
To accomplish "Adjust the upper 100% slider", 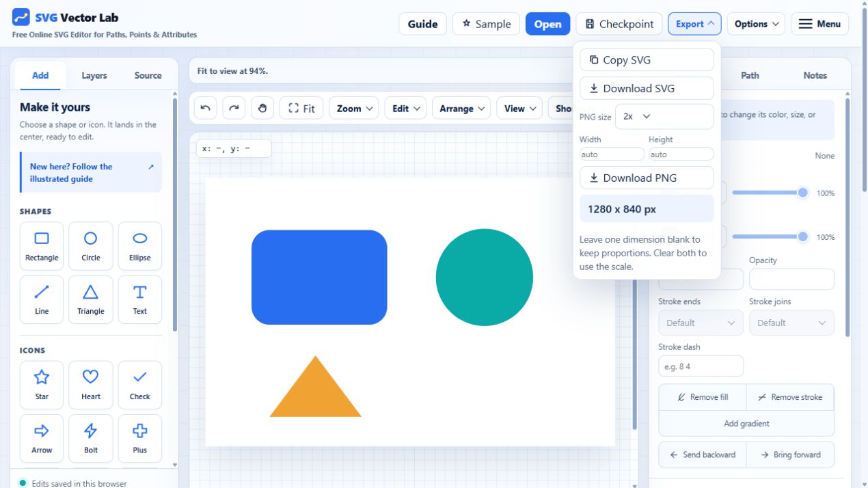I will click(x=770, y=193).
